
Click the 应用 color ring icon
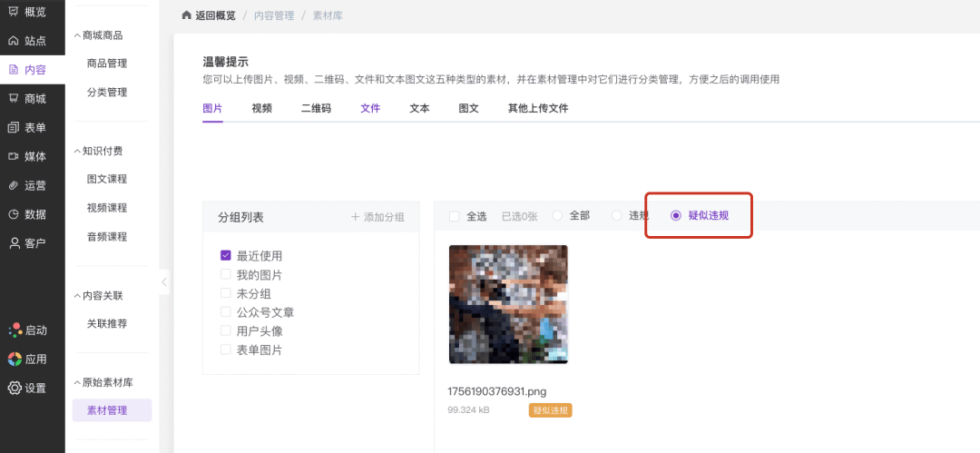point(15,359)
